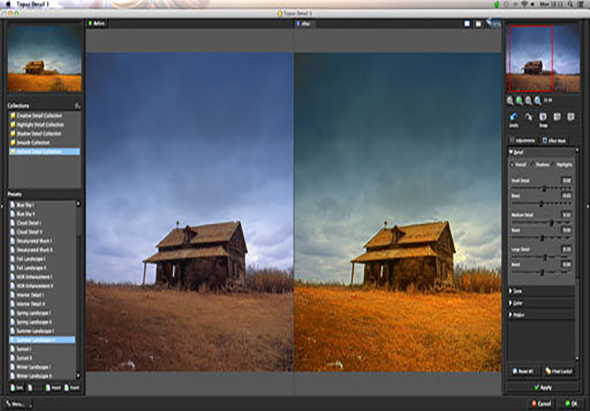Switch to the Effect Mask tab

(555, 140)
